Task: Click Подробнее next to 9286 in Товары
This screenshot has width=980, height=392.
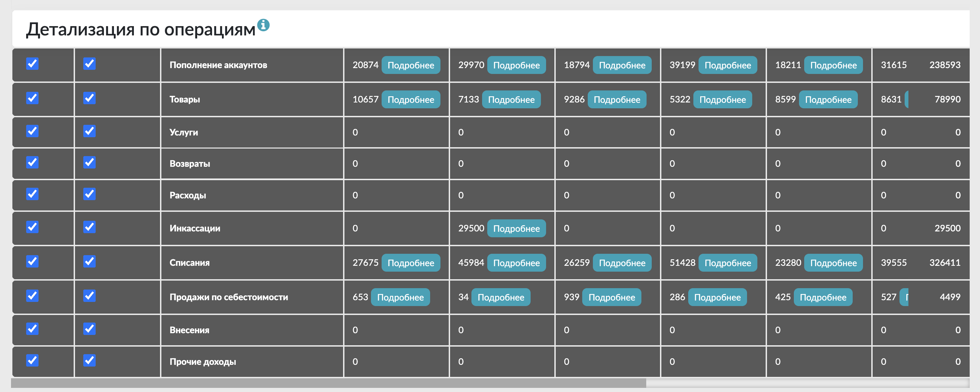Action: (617, 99)
